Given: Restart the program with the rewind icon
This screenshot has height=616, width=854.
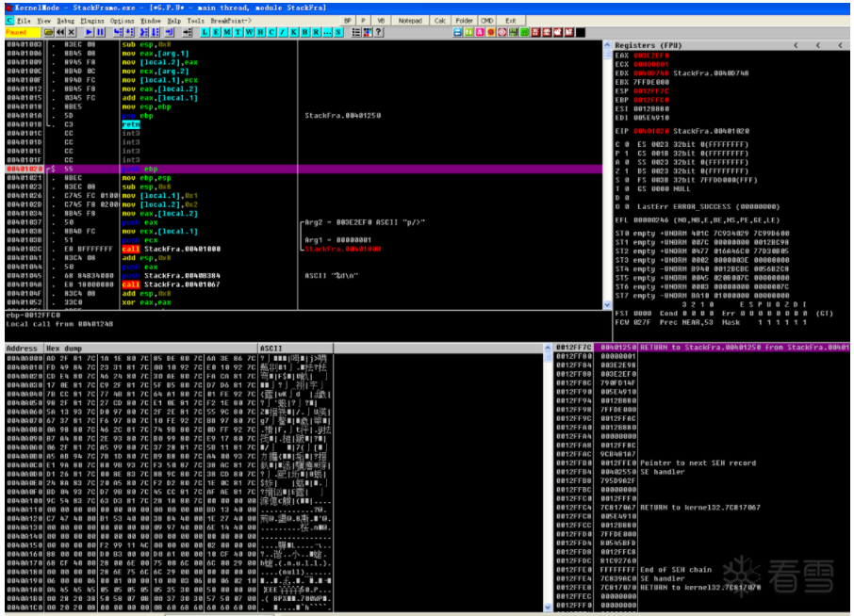Looking at the screenshot, I should click(x=60, y=33).
